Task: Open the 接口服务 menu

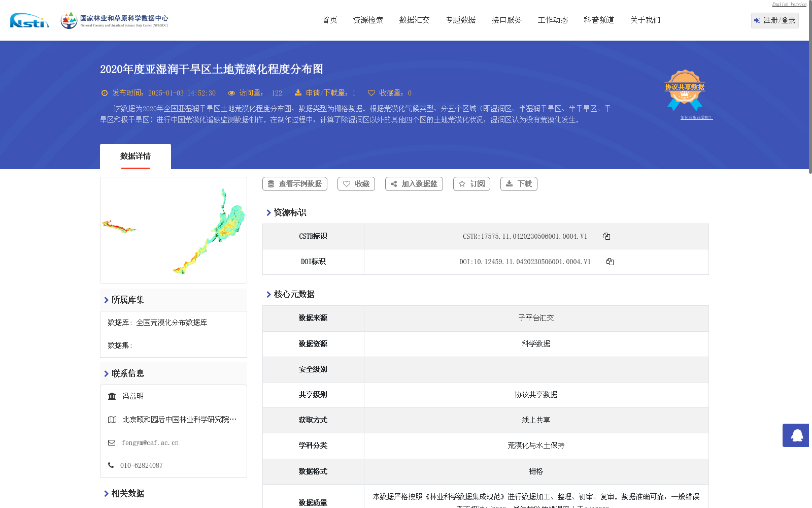Action: (507, 20)
